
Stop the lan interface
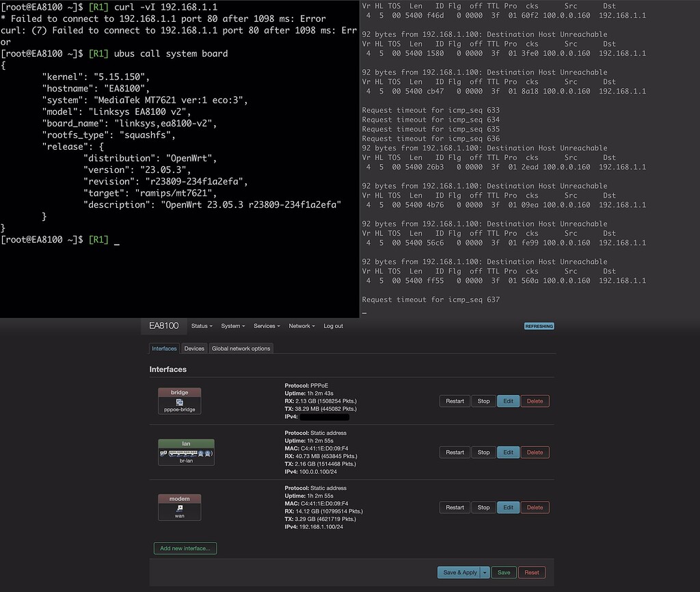[483, 452]
